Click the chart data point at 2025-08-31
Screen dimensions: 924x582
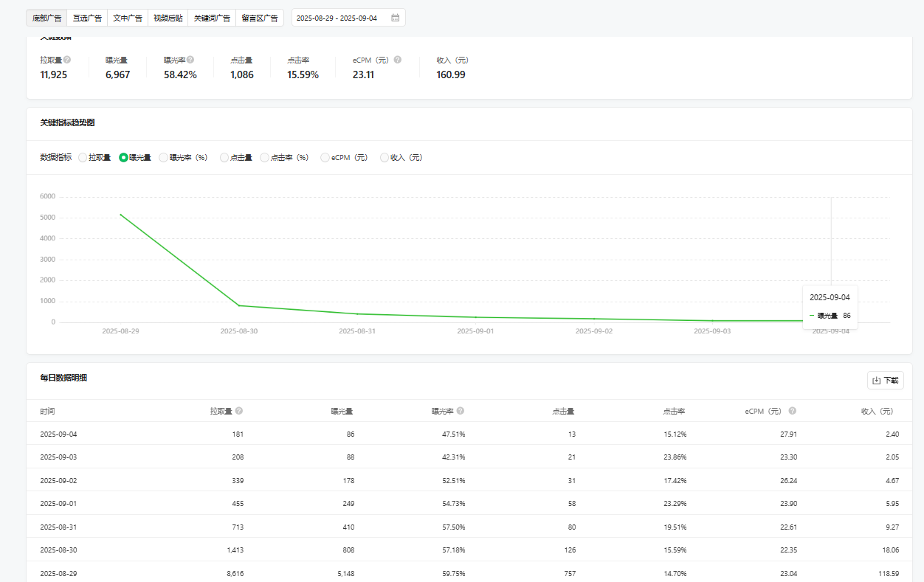click(357, 313)
